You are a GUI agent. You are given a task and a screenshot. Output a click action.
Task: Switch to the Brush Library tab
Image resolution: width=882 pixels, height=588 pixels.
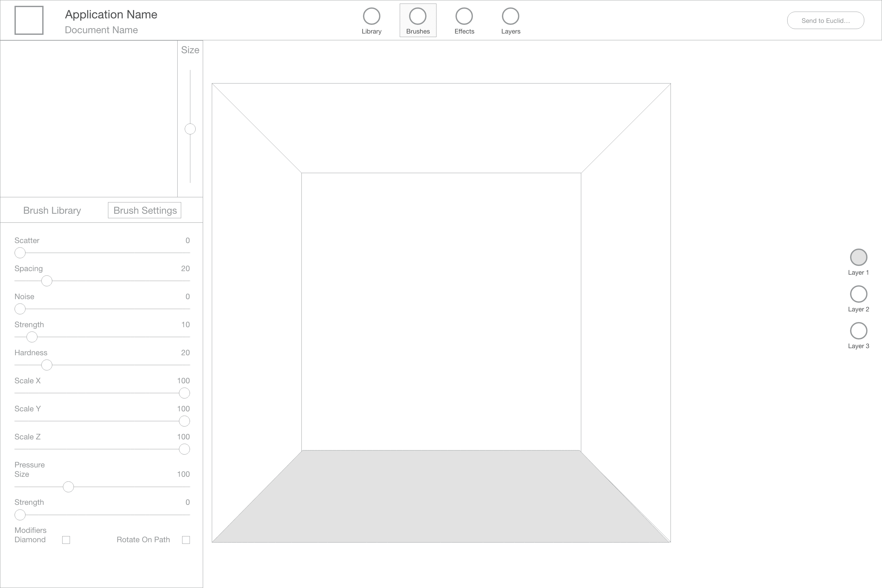(x=52, y=211)
